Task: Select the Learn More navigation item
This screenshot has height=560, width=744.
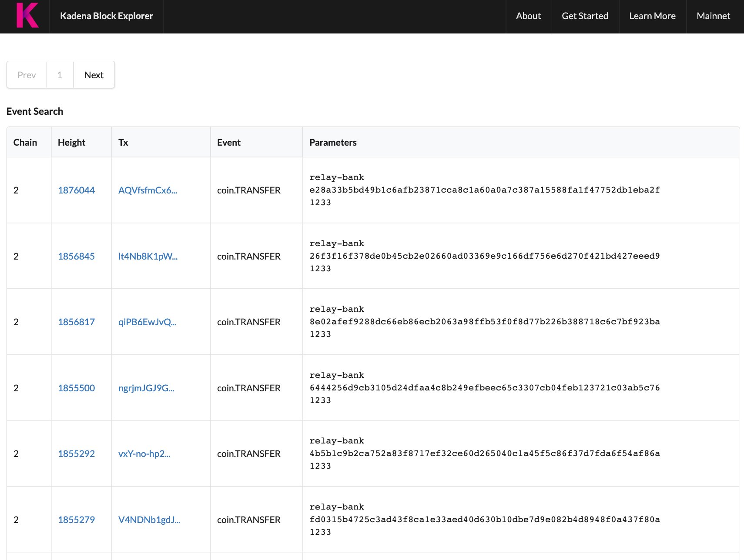Action: click(652, 16)
